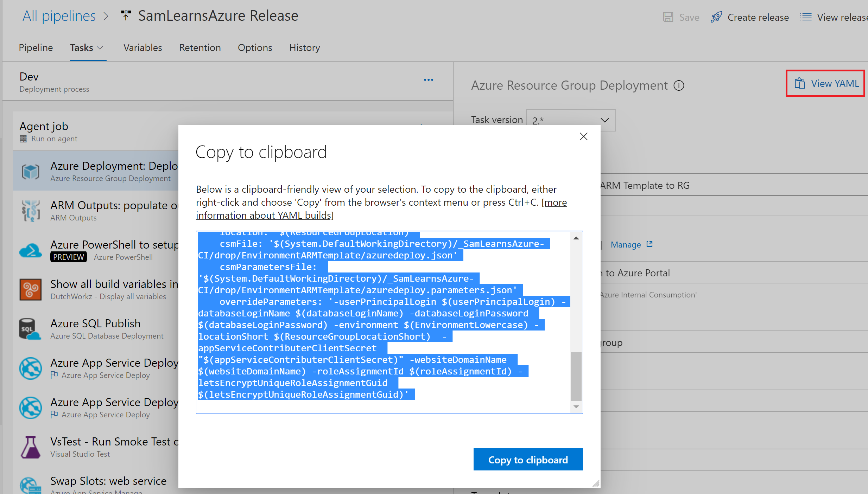Viewport: 868px width, 494px height.
Task: Navigate to All pipelines breadcrumb
Action: [59, 16]
